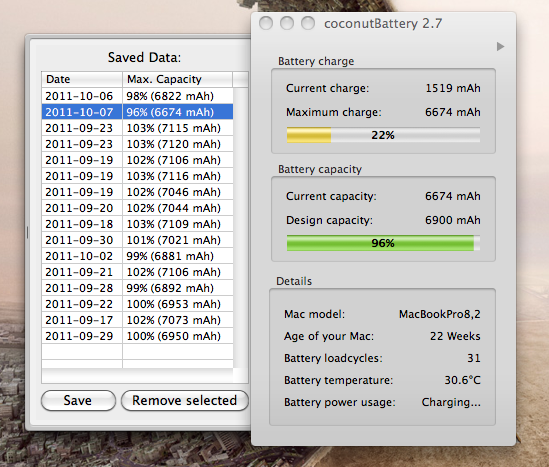Select the 2011-09-18 row
This screenshot has height=467, width=549.
pos(137,224)
